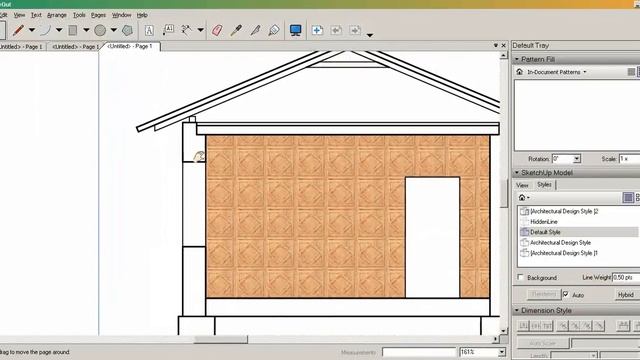This screenshot has width=640, height=360.
Task: Open the Help menu
Action: pyautogui.click(x=142, y=15)
